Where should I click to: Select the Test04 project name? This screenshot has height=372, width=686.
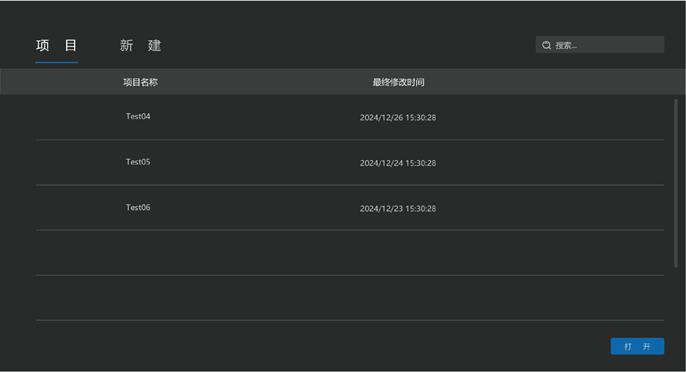(x=138, y=116)
